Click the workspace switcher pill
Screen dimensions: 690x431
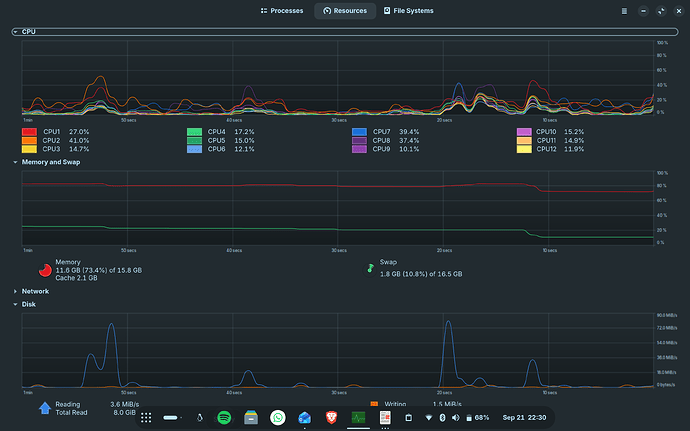(170, 417)
